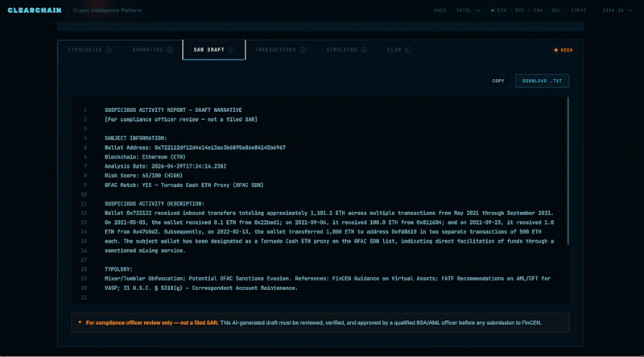Click the Wallet Address line in draft

tap(195, 147)
